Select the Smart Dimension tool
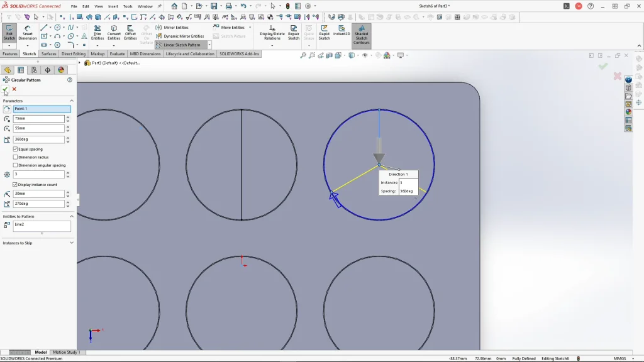 [28, 33]
